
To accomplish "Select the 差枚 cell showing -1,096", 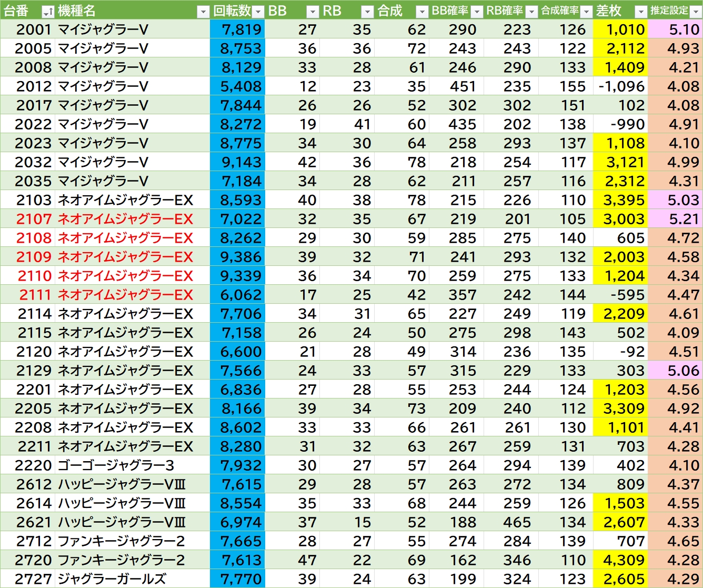I will [620, 86].
